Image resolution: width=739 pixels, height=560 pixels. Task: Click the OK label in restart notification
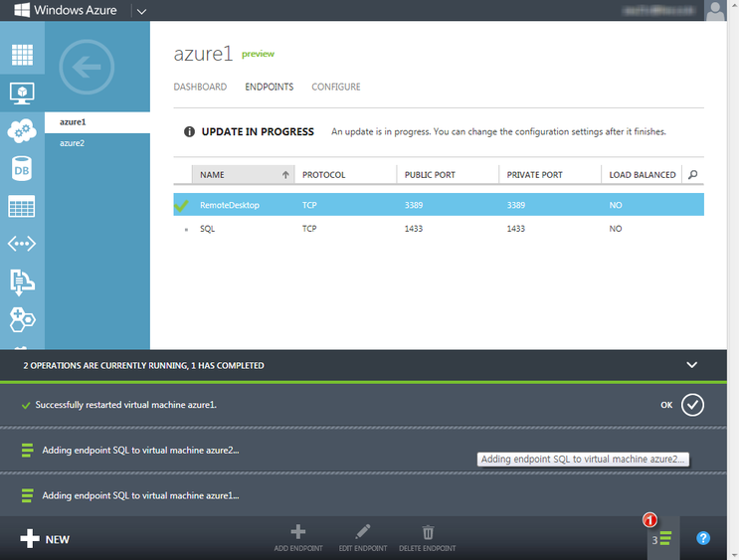(x=666, y=405)
